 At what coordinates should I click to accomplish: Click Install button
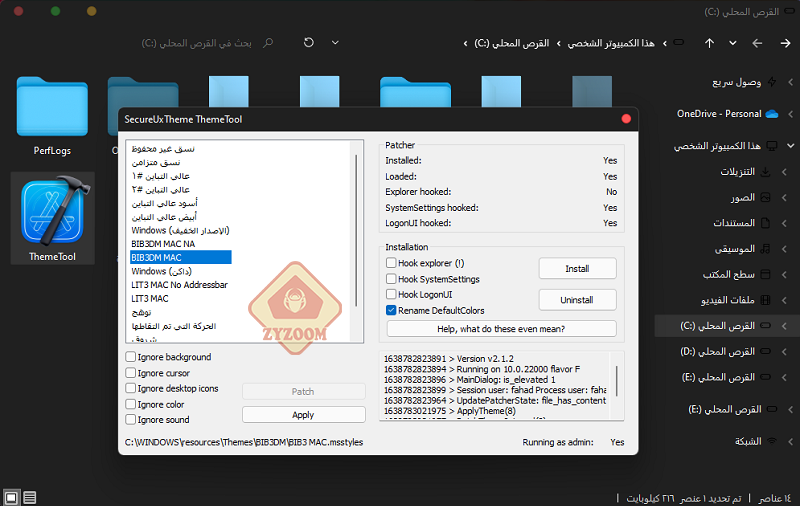click(x=577, y=268)
